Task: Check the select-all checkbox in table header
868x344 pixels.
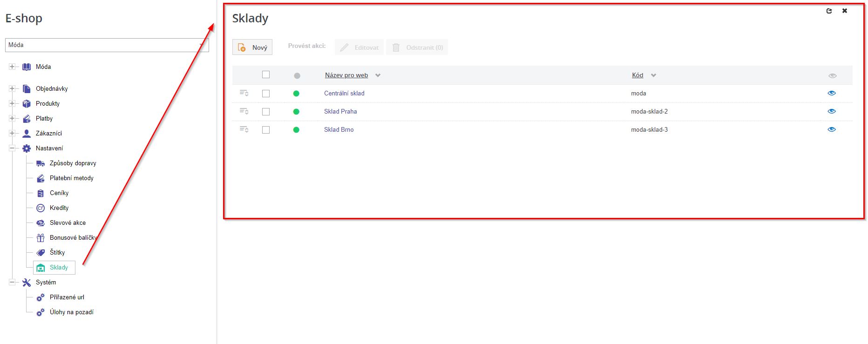Action: [266, 74]
